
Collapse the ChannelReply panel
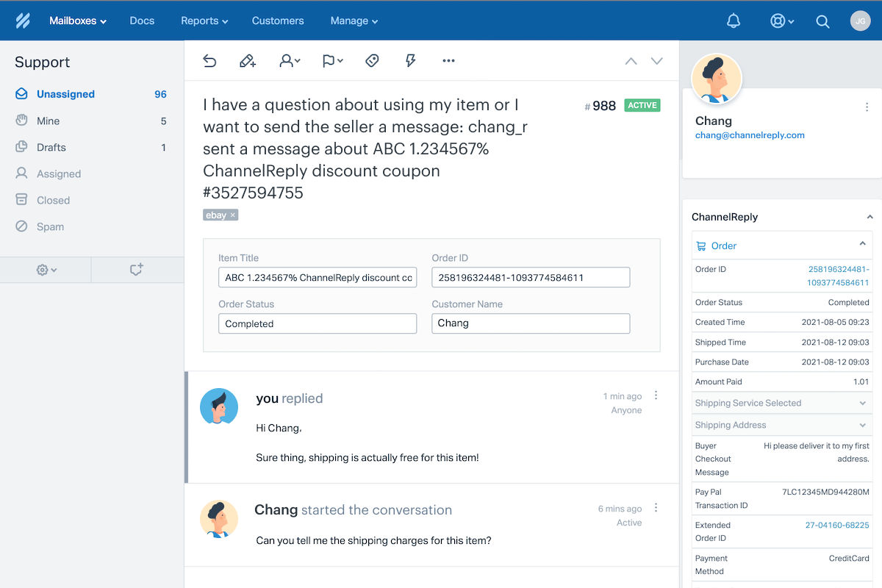[870, 217]
